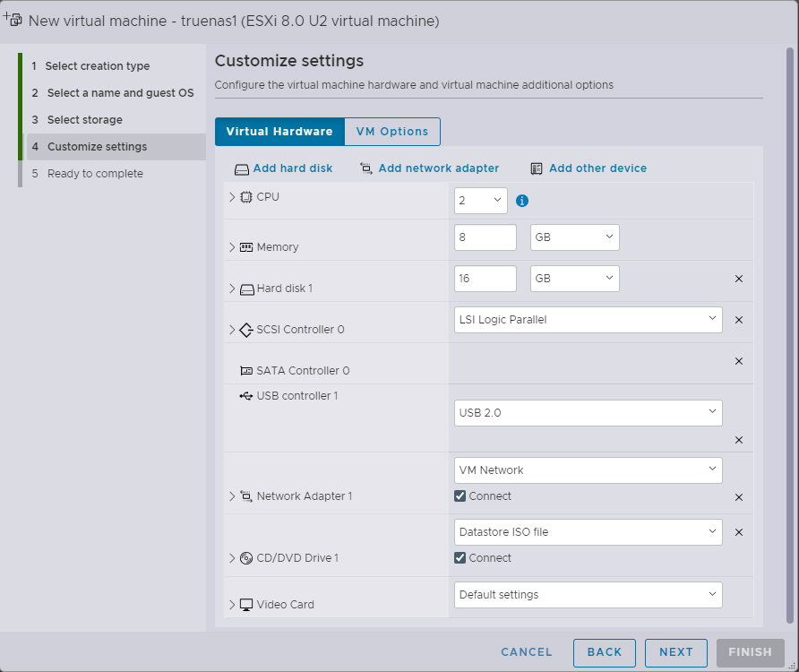Remove USB controller 1 with X icon
This screenshot has width=799, height=672.
coord(739,440)
